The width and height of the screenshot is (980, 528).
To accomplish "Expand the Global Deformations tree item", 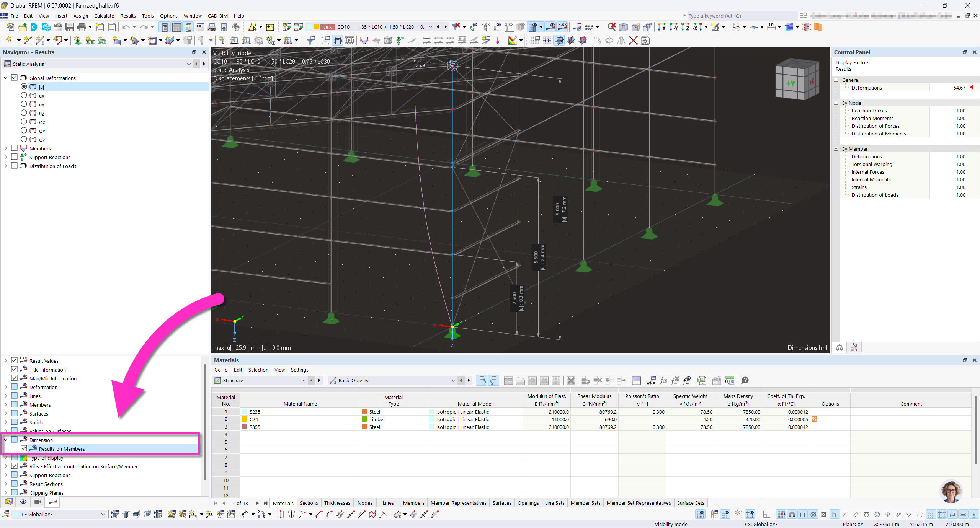I will 5,77.
